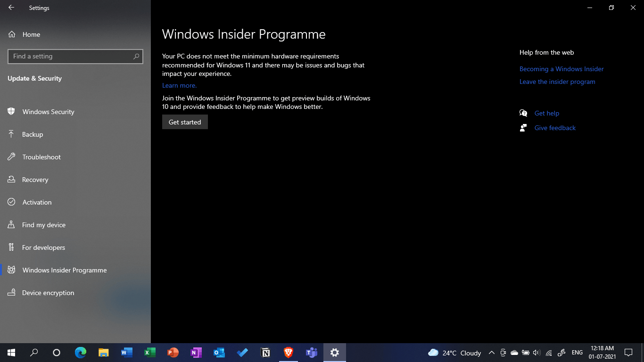The image size is (644, 362).
Task: Open Microsoft To Do from the taskbar
Action: coord(242,353)
